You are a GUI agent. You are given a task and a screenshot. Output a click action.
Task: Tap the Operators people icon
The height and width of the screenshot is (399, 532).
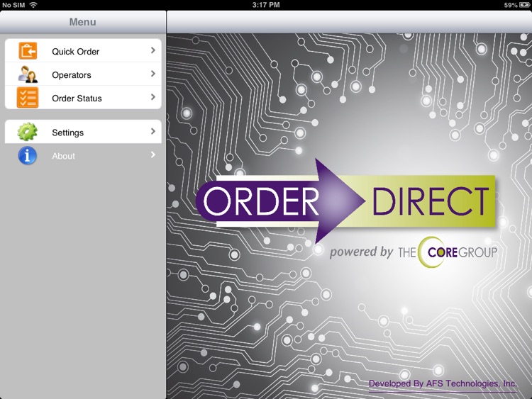28,74
